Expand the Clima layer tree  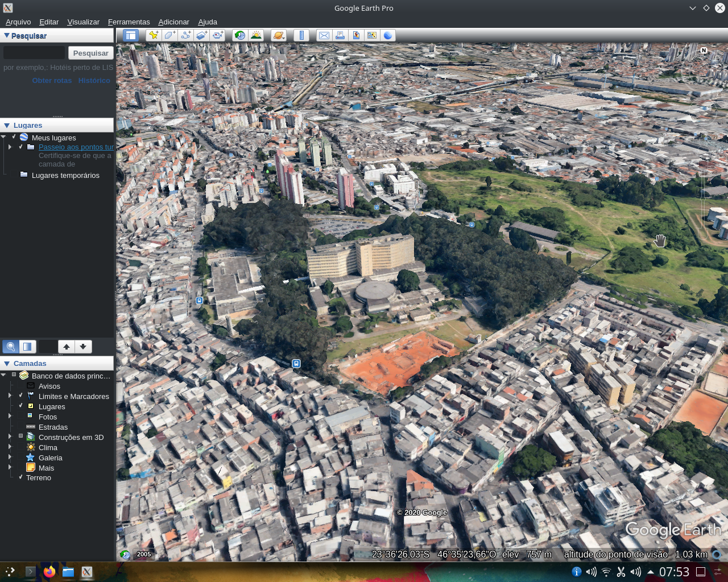tap(10, 447)
